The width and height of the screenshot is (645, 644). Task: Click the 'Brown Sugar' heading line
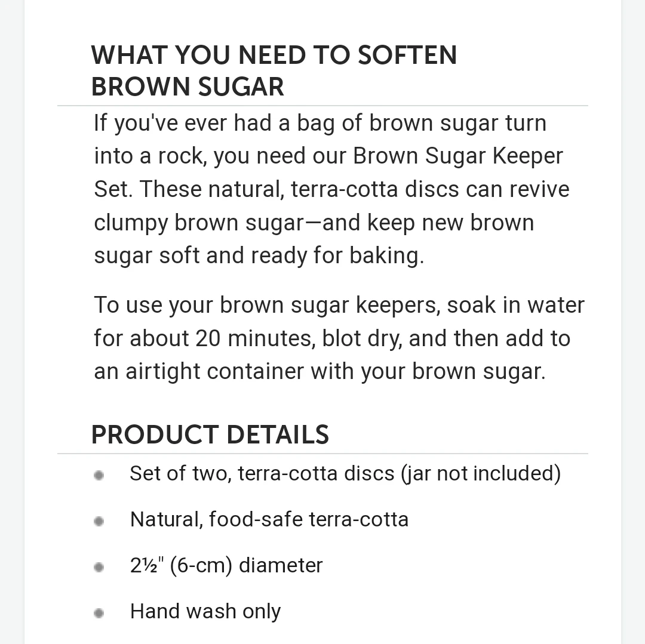(188, 87)
